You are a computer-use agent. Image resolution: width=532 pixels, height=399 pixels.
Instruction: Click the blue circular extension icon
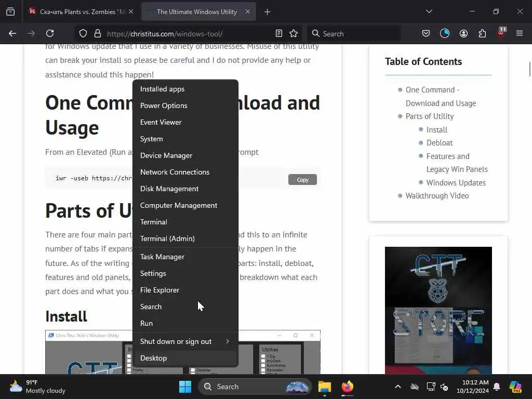(x=445, y=33)
